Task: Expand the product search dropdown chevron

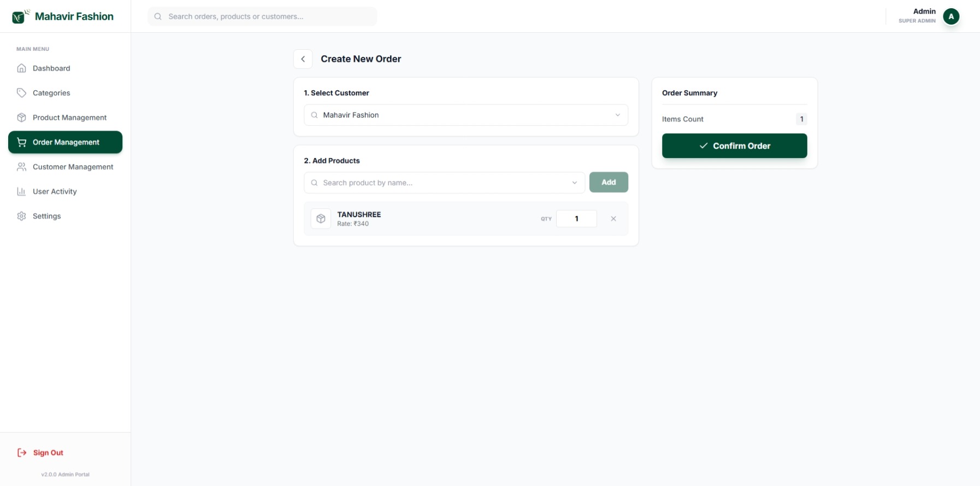Action: (x=575, y=183)
